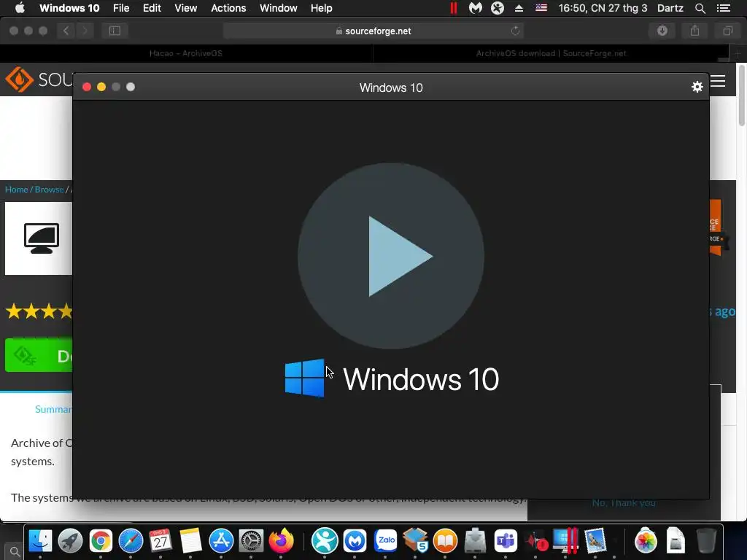Show all tabs in Safari

click(x=727, y=31)
